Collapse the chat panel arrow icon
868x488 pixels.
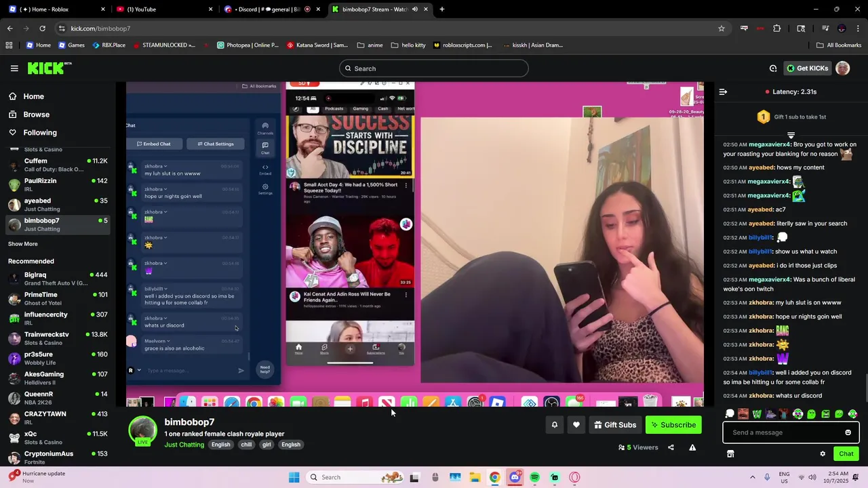click(723, 91)
